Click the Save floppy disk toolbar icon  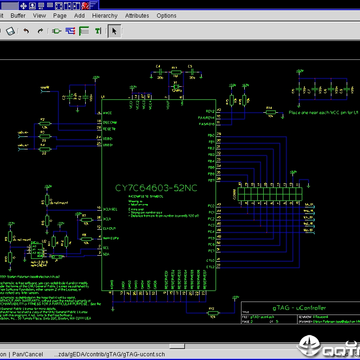click(x=11, y=31)
